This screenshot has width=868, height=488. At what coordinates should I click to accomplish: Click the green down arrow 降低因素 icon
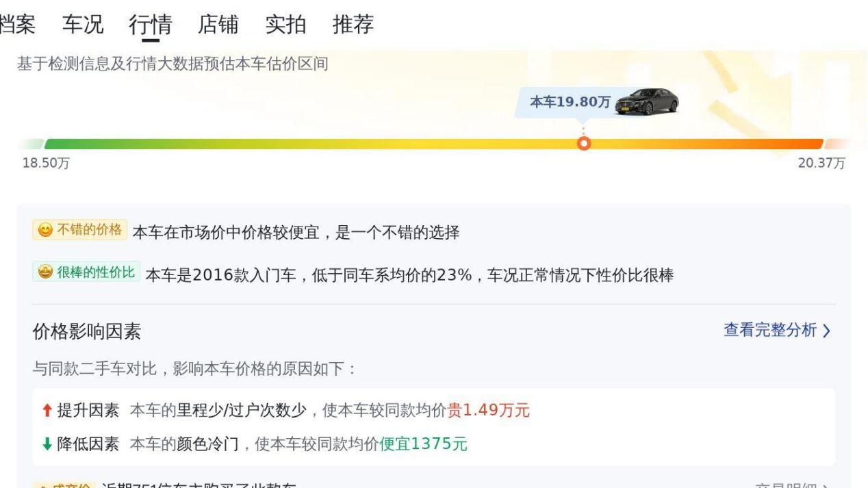pos(46,444)
